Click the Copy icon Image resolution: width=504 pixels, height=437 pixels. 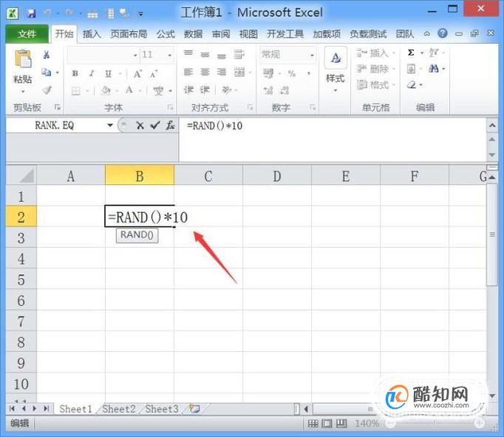point(47,72)
